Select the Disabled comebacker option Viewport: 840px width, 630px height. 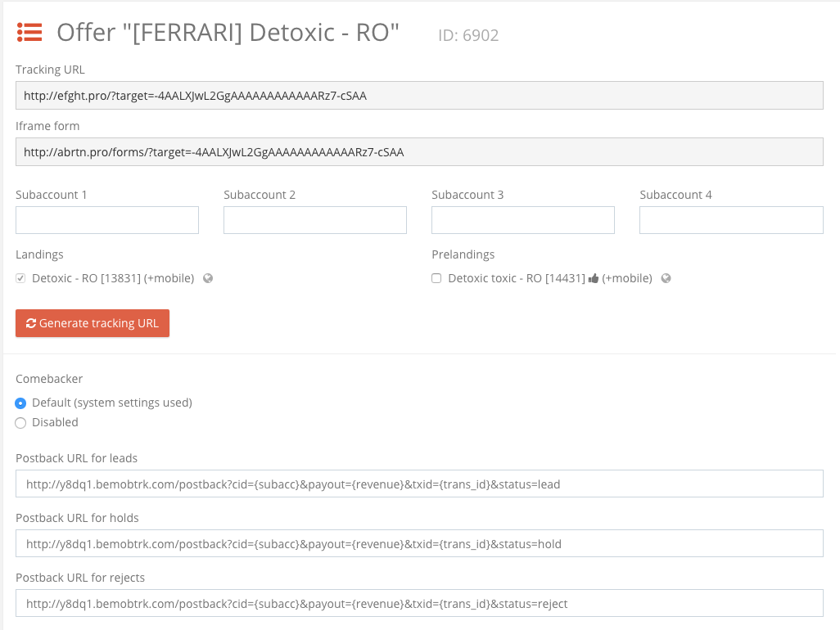tap(21, 422)
